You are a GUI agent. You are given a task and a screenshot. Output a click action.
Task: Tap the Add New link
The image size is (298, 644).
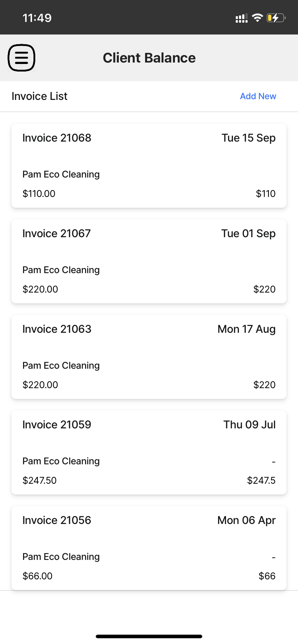click(x=258, y=96)
